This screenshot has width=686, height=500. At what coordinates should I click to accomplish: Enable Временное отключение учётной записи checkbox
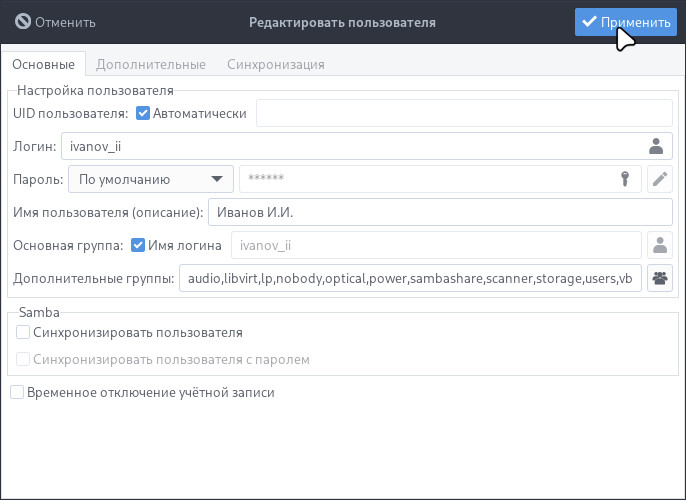(17, 392)
